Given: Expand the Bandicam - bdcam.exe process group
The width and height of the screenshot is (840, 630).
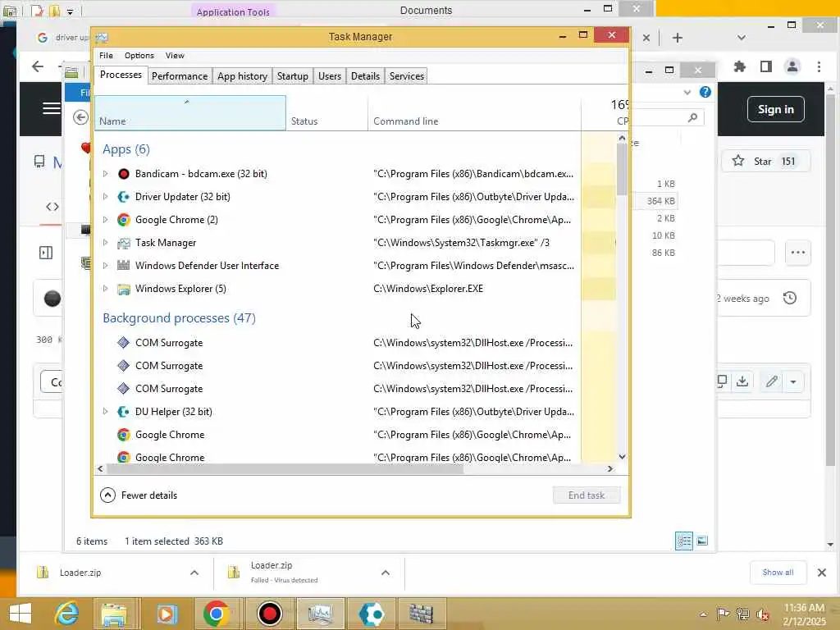Looking at the screenshot, I should [x=106, y=174].
